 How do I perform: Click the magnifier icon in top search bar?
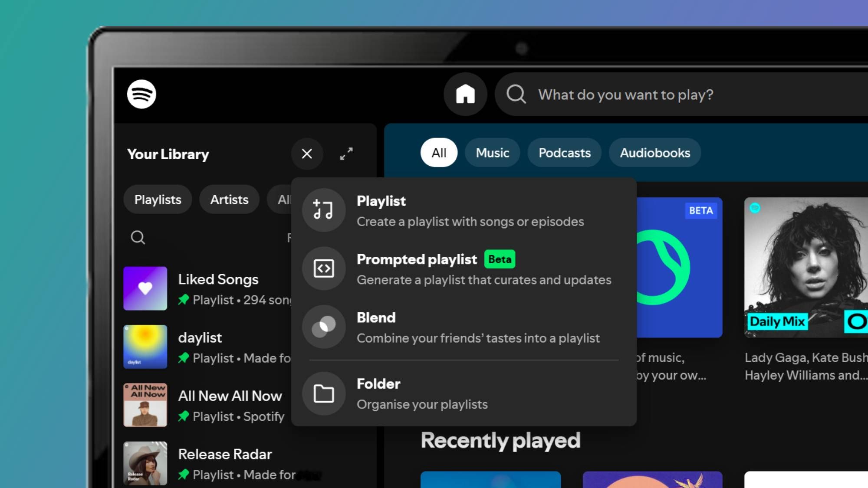(x=516, y=94)
